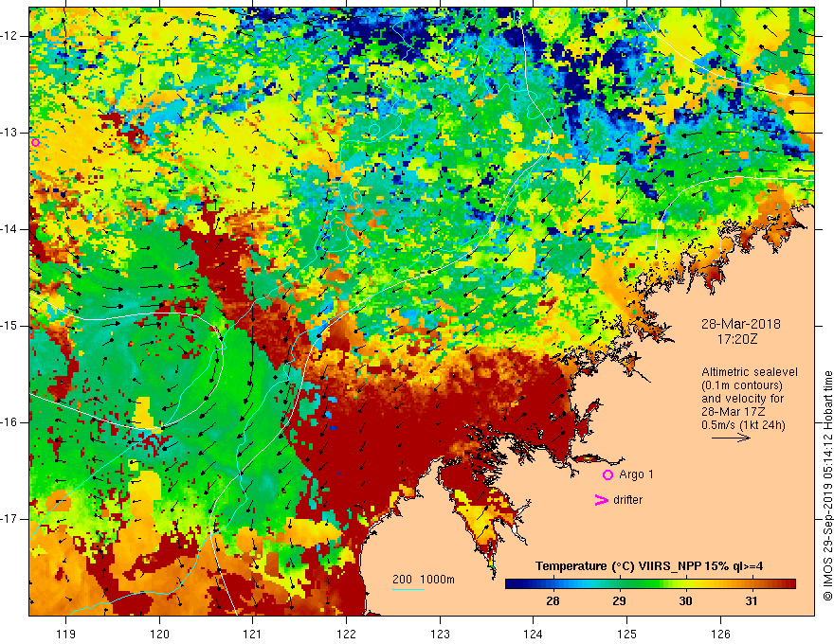Viewport: 834px width, 644px height.
Task: Click the '0.5m/s (1kt 24h)' text
Action: (x=743, y=425)
